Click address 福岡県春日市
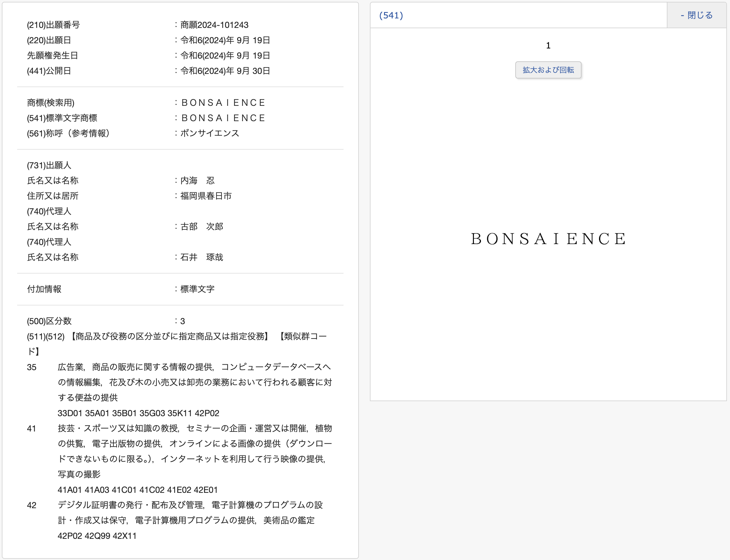The height and width of the screenshot is (560, 730). tap(206, 196)
